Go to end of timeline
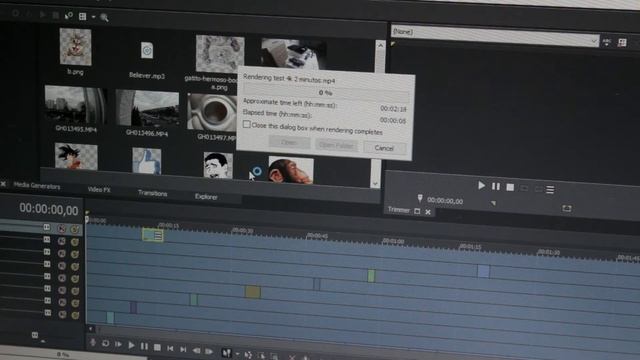The height and width of the screenshot is (360, 640). (183, 349)
